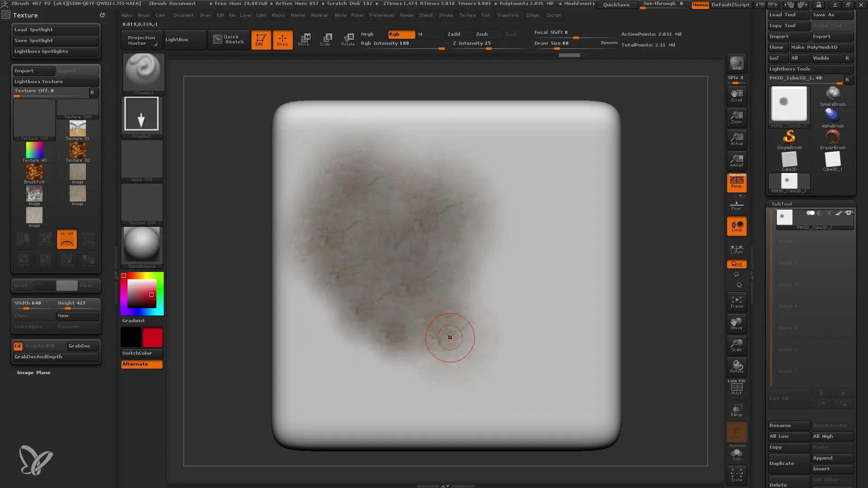Viewport: 868px width, 488px height.
Task: Select the Move tool in toolbar
Action: [304, 39]
